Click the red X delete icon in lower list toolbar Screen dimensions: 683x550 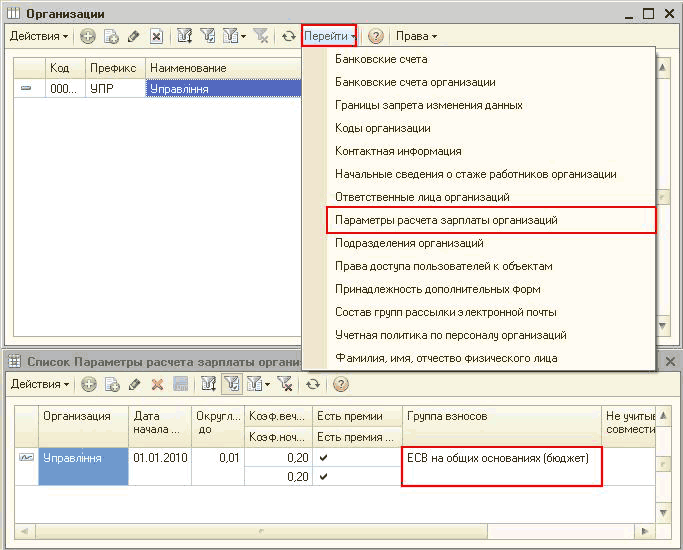157,384
